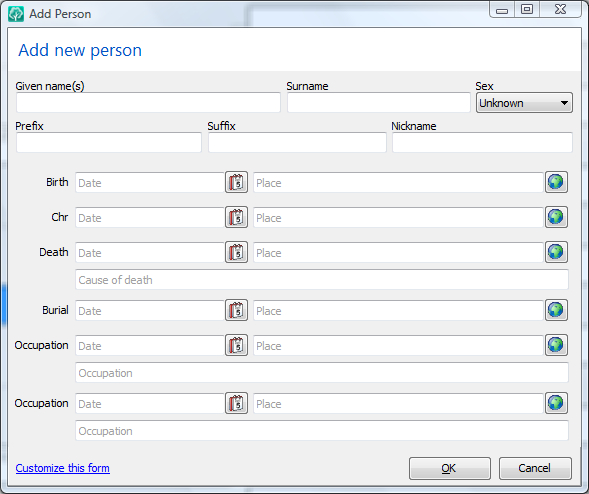This screenshot has height=494, width=589.
Task: Expand the Sex dropdown showing Unknown
Action: [524, 103]
